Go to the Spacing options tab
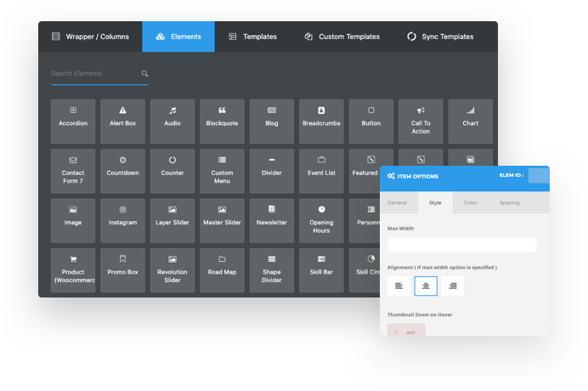Image resolution: width=588 pixels, height=391 pixels. coord(509,203)
